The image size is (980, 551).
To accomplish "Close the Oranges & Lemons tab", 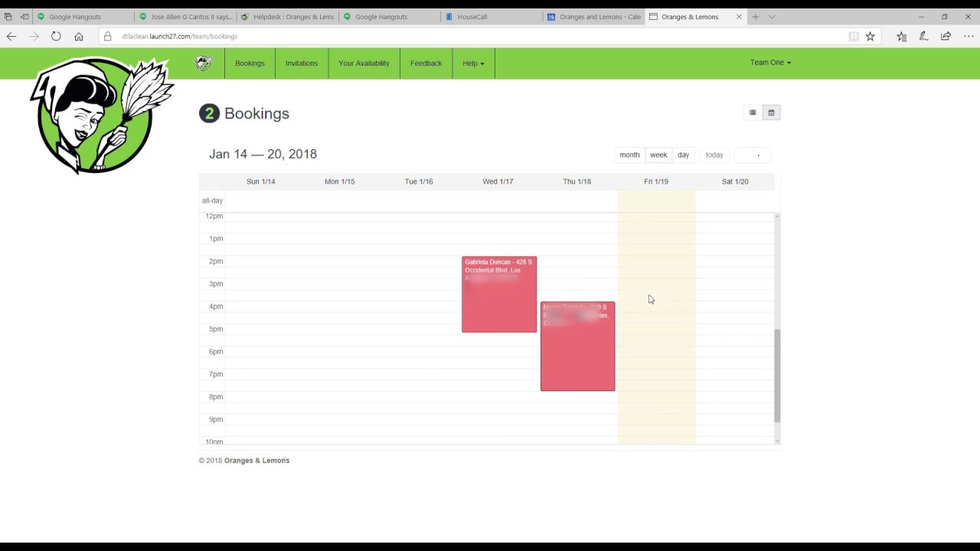I will [739, 17].
